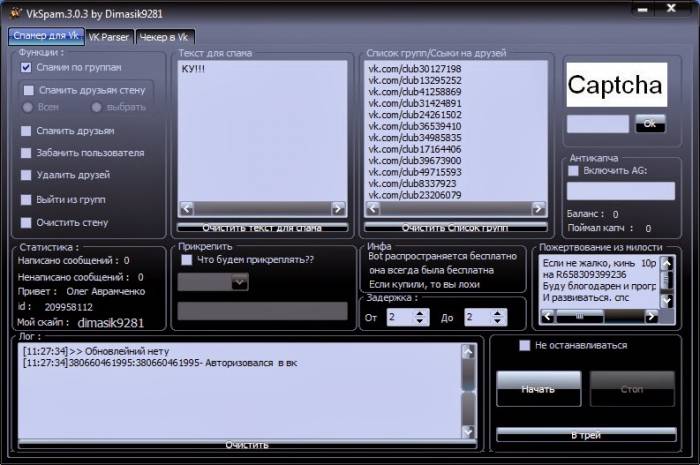Click left arrow in donation box scrollbar
The width and height of the screenshot is (700, 465).
(x=548, y=316)
